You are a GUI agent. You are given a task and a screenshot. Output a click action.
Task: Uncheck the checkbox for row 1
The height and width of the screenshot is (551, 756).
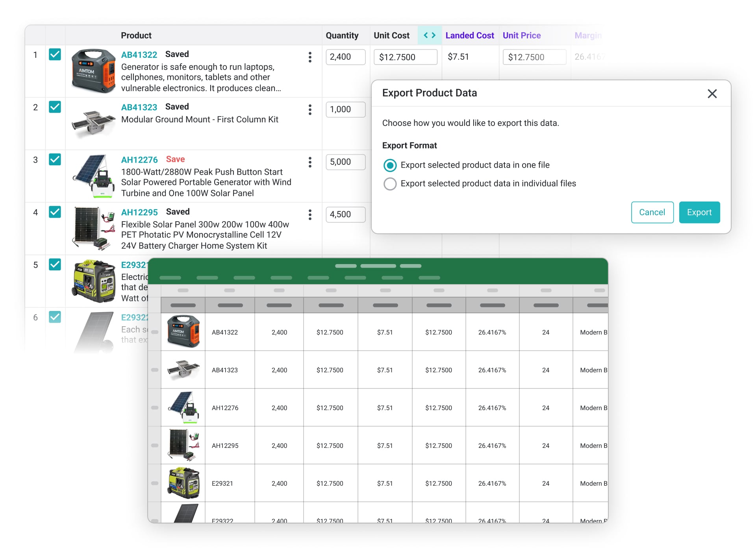pos(55,54)
